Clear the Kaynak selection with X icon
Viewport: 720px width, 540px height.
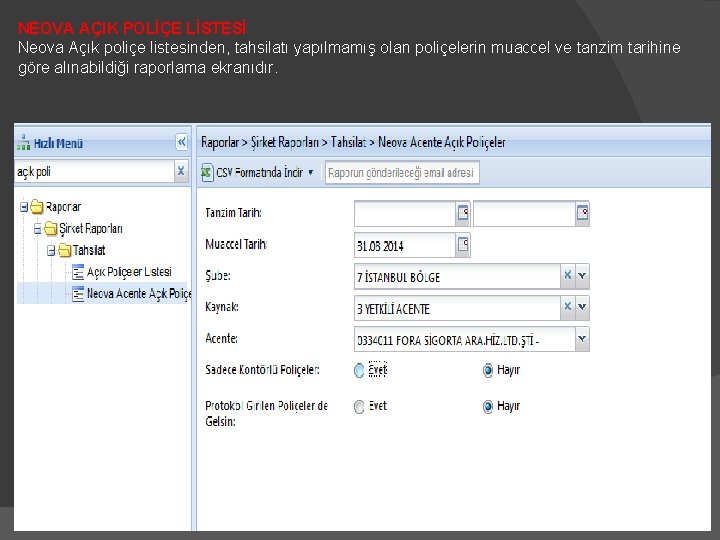click(x=568, y=307)
